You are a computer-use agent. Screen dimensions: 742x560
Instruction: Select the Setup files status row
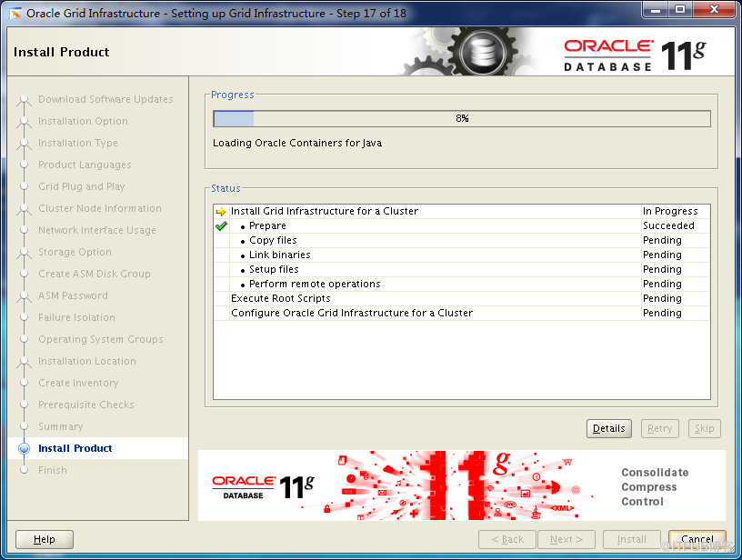click(462, 270)
